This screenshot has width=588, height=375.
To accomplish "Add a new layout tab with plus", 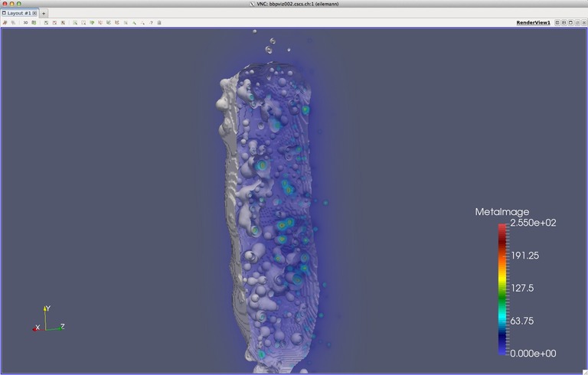I will [44, 14].
